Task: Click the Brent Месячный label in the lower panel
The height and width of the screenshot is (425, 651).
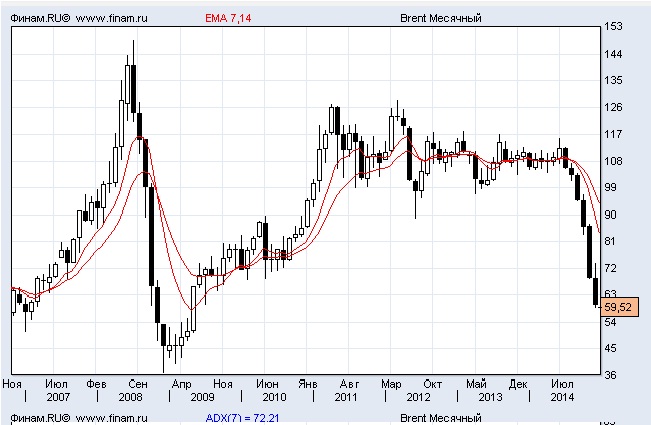Action: (441, 416)
